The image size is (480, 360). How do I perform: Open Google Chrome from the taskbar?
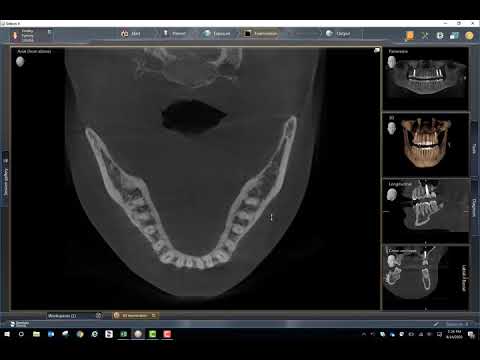click(80, 334)
